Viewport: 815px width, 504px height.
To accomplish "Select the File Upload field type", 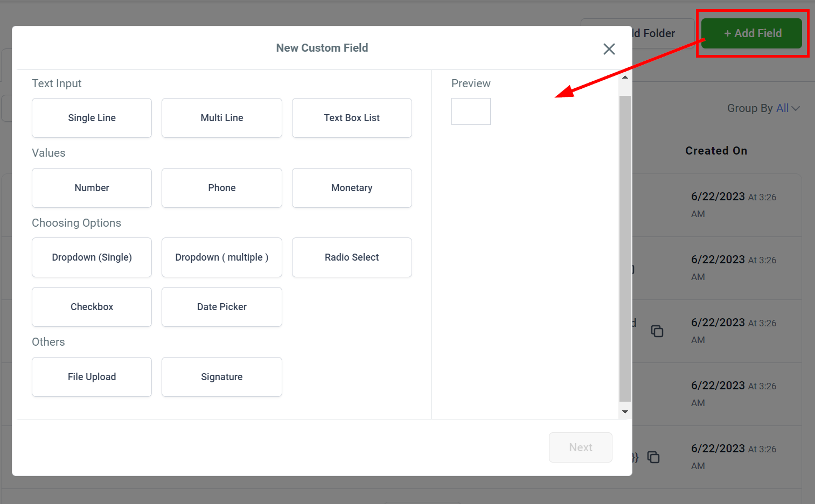I will [92, 377].
